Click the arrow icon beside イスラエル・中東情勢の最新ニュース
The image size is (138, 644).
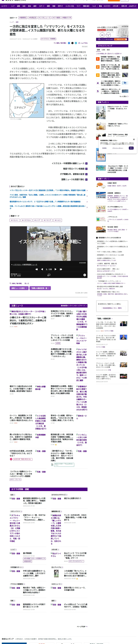tap(86, 163)
